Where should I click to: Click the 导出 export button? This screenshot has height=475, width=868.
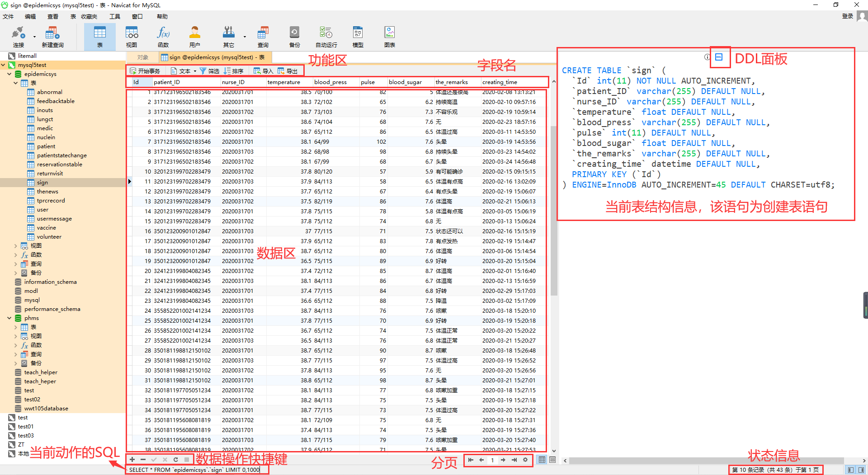(x=288, y=71)
